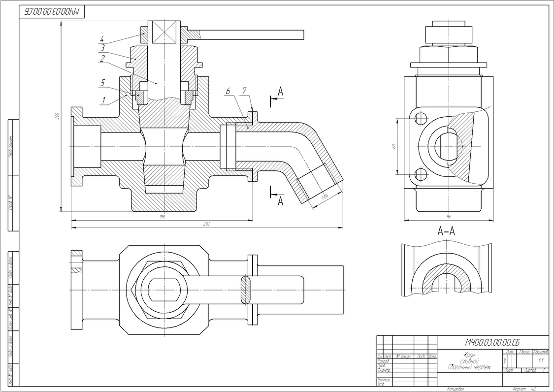This screenshot has height=392, width=554.
Task: Pick part callout number 4
Action: click(102, 38)
